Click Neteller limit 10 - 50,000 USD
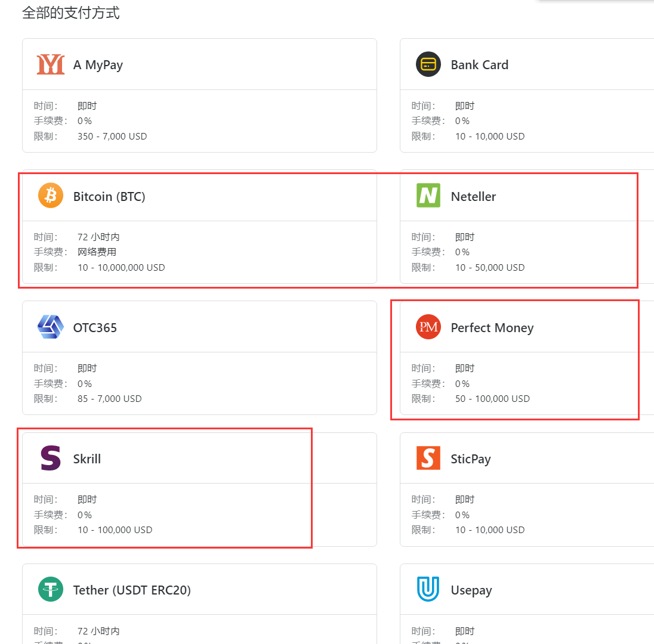 pyautogui.click(x=490, y=268)
